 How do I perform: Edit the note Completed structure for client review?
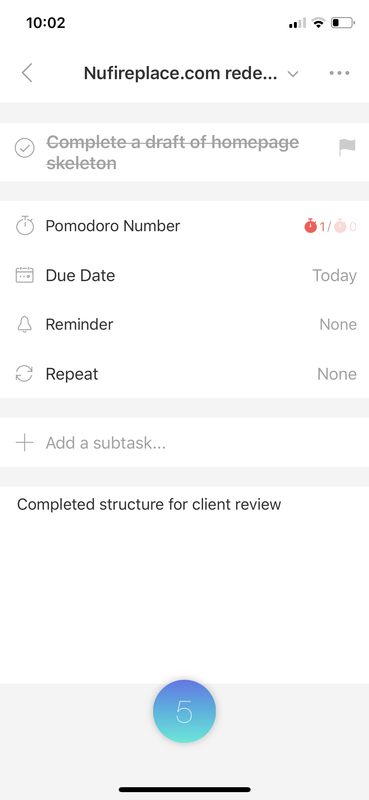coord(149,505)
